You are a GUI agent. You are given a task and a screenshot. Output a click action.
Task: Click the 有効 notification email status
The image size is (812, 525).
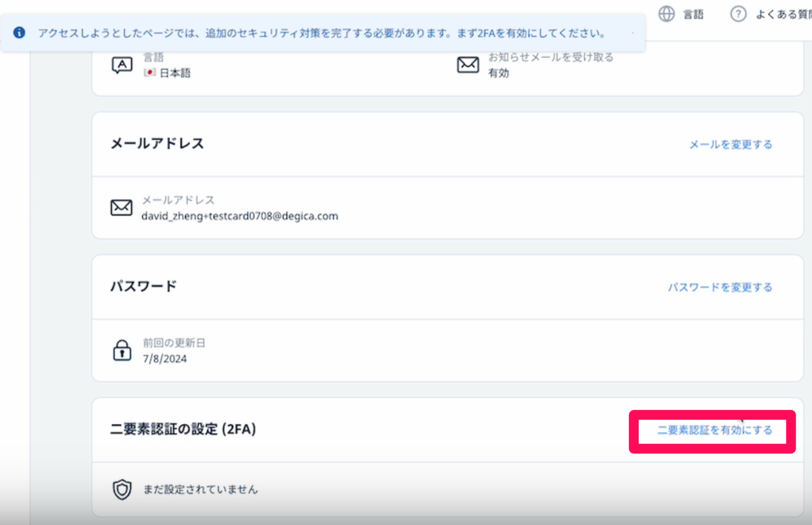(x=499, y=73)
